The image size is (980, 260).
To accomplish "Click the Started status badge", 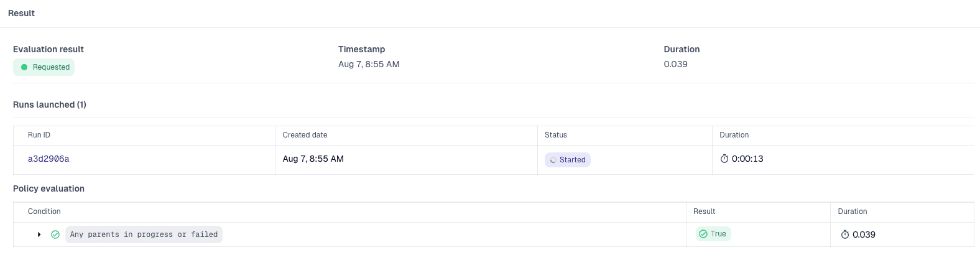I will pos(568,160).
